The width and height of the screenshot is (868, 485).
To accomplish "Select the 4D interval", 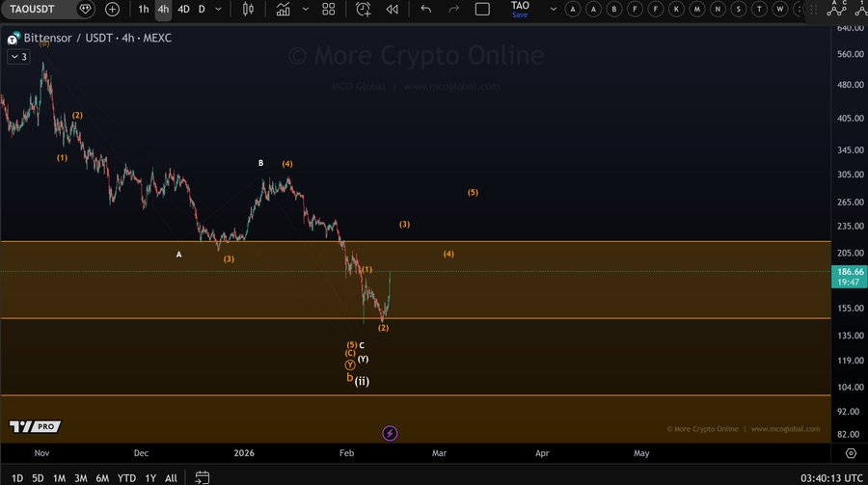I will coord(183,10).
